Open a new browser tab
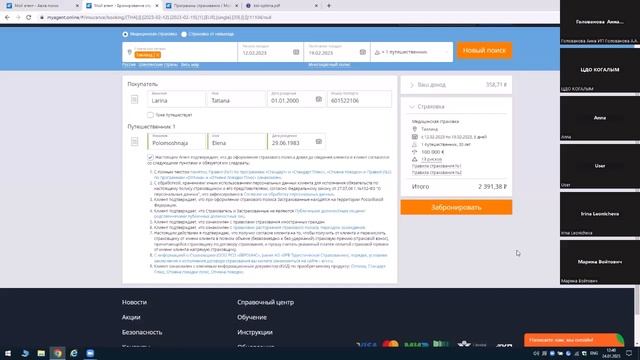 pyautogui.click(x=329, y=6)
